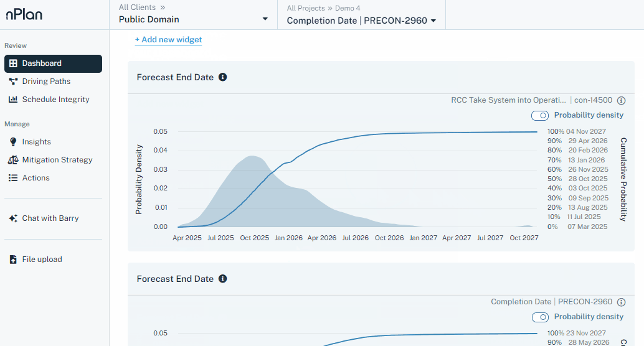The width and height of the screenshot is (644, 346).
Task: Click the RCC Take System into Operati... label
Action: pos(508,100)
